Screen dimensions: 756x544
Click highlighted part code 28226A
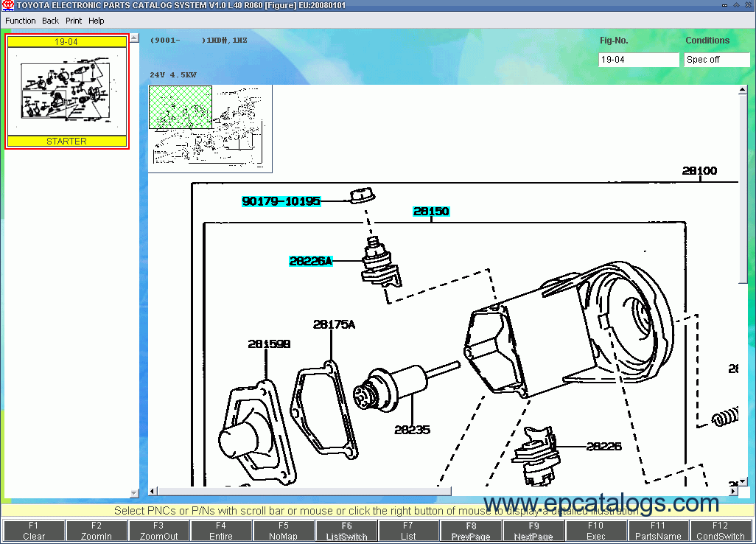click(x=310, y=261)
